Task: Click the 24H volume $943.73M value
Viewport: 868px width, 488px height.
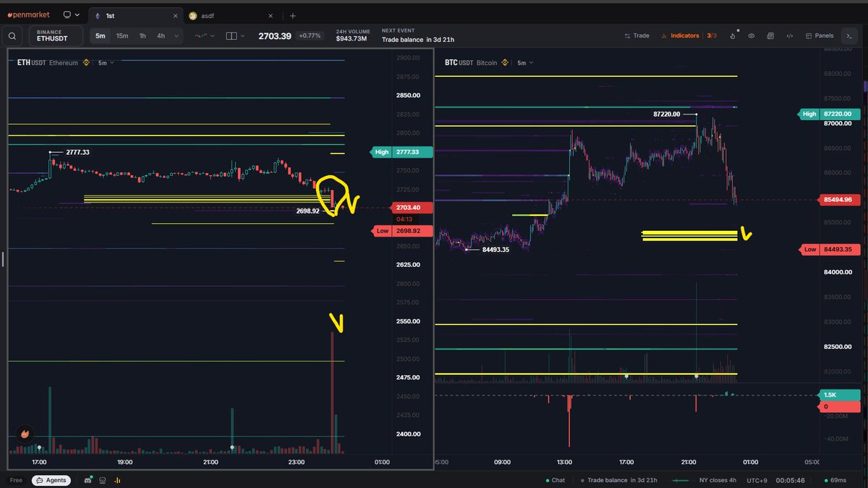Action: [x=352, y=39]
